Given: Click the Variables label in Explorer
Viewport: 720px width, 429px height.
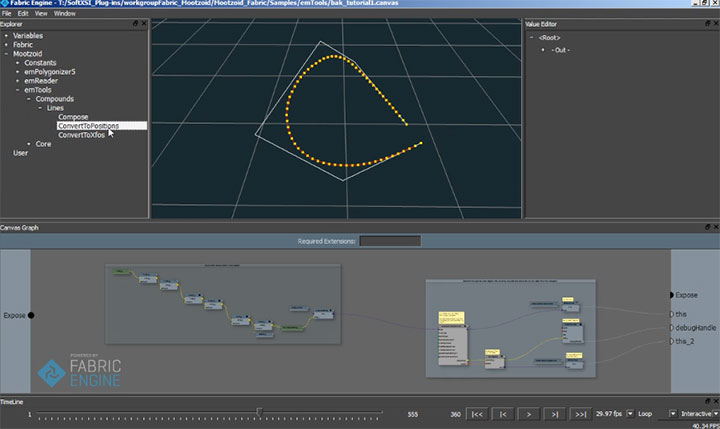Looking at the screenshot, I should (28, 35).
